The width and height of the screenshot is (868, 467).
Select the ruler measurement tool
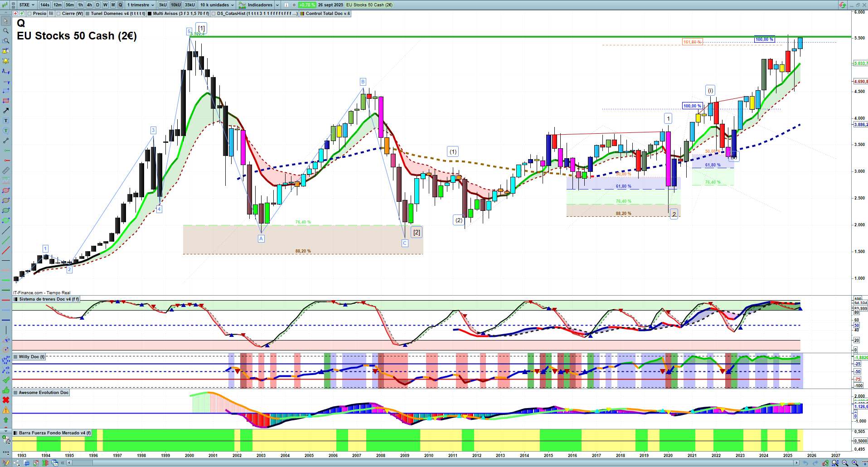(x=6, y=170)
